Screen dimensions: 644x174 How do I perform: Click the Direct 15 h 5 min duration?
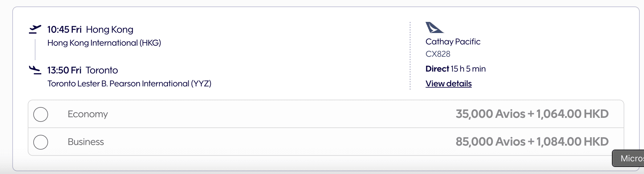point(455,69)
